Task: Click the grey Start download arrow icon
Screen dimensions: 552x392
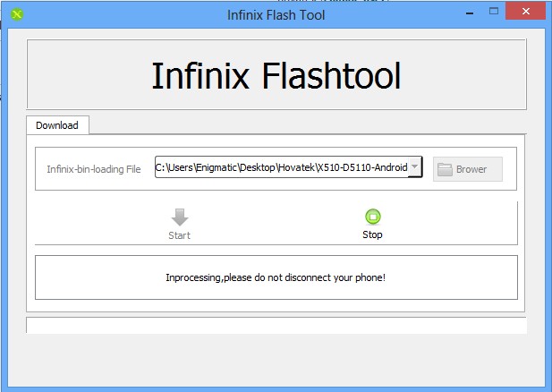Action: [180, 217]
